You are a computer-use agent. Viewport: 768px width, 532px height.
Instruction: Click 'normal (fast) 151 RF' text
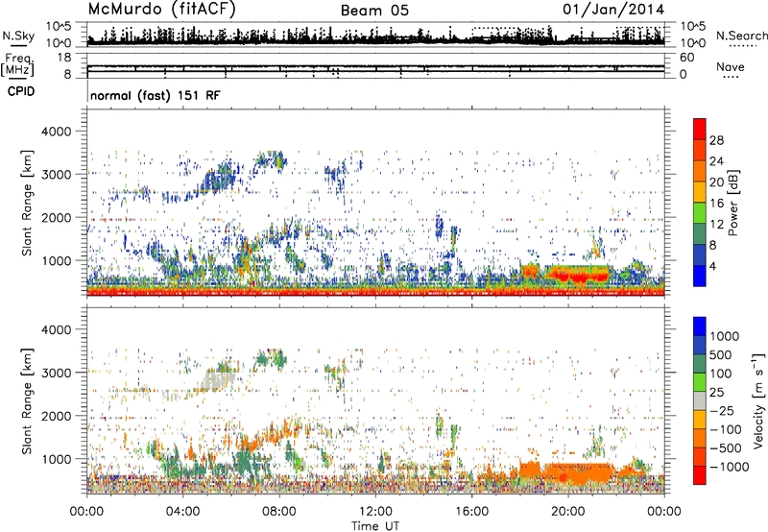click(156, 95)
